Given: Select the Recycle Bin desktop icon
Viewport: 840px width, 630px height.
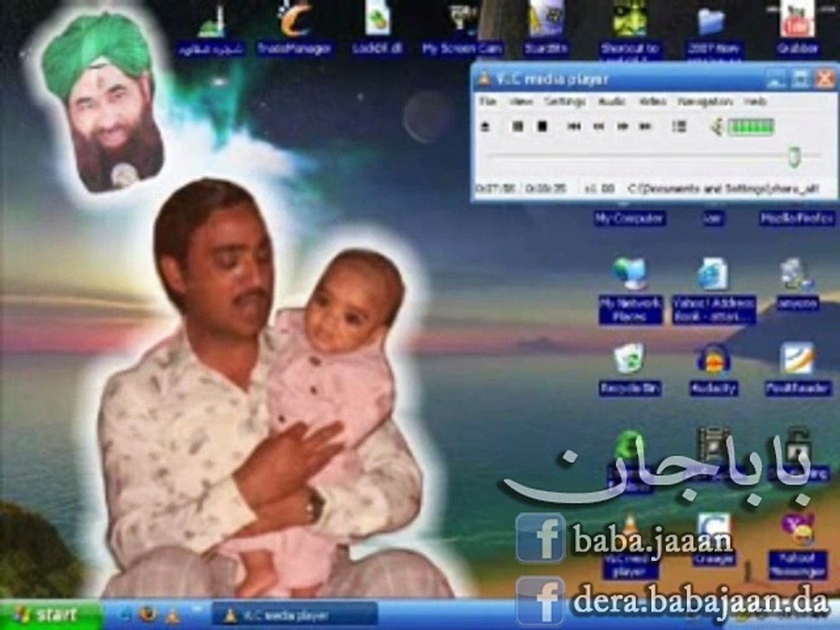Looking at the screenshot, I should click(629, 369).
